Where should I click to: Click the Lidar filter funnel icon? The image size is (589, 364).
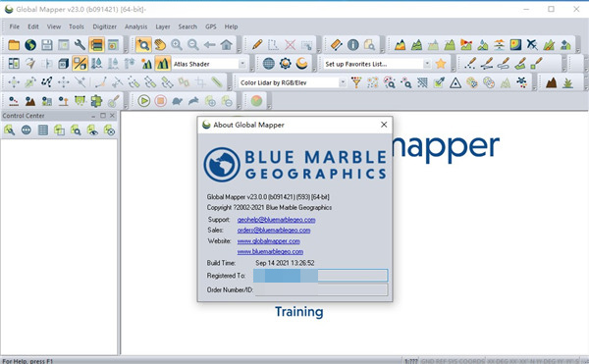click(x=356, y=82)
